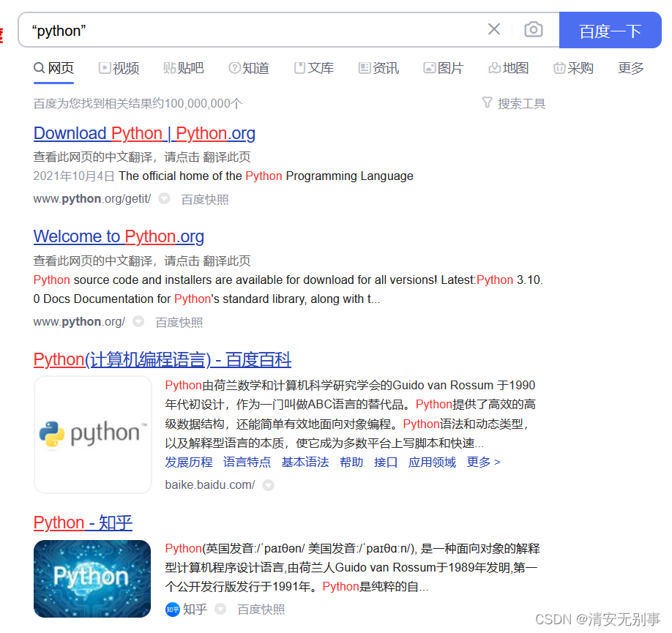The image size is (672, 633).
Task: Open the Python - 知乎 result
Action: pos(83,522)
